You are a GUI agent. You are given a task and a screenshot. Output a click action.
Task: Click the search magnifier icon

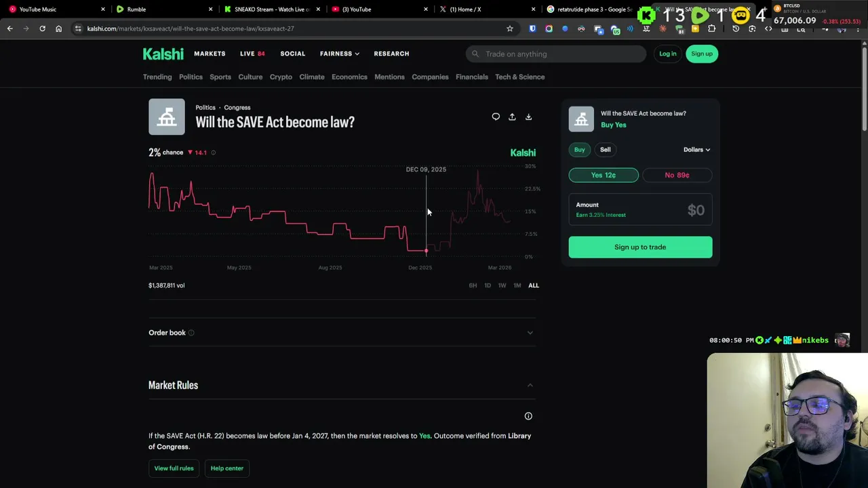tap(475, 54)
